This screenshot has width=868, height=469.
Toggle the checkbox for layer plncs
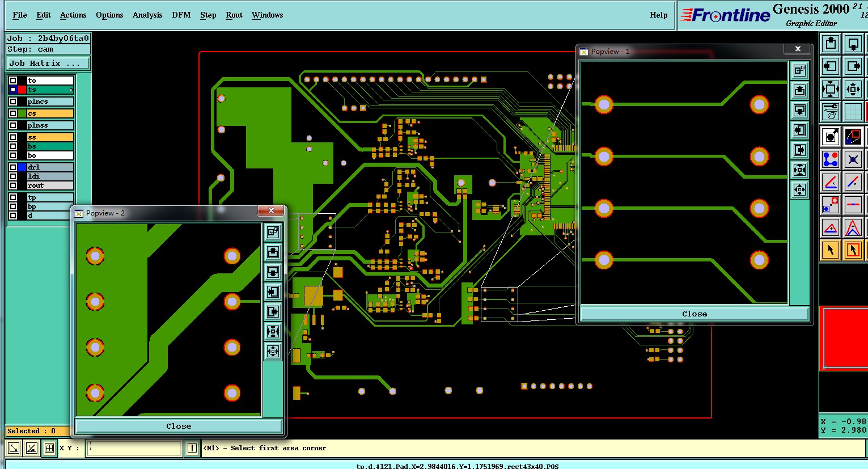click(13, 102)
